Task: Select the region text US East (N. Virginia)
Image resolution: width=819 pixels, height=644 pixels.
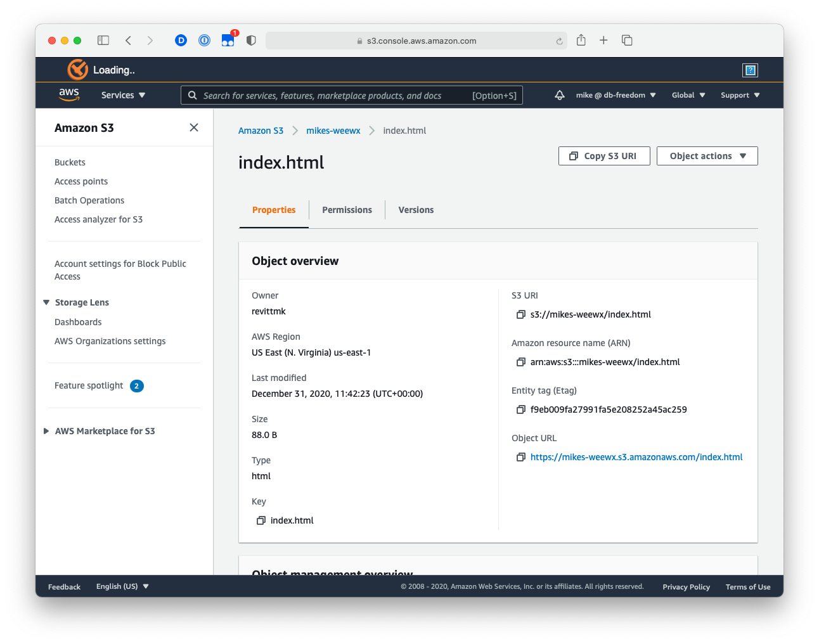Action: pyautogui.click(x=292, y=352)
